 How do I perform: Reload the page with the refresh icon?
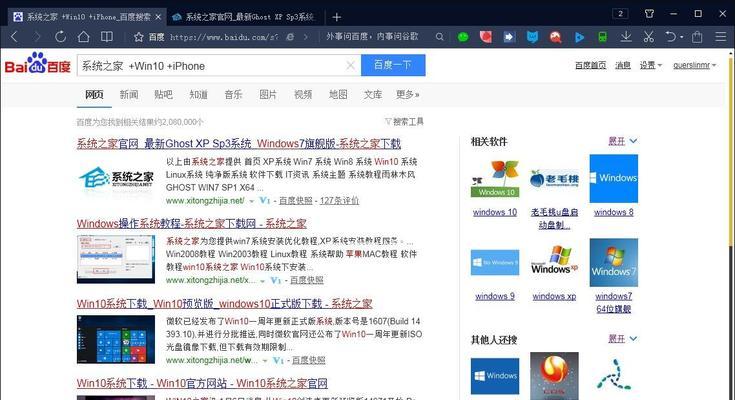tap(60, 37)
